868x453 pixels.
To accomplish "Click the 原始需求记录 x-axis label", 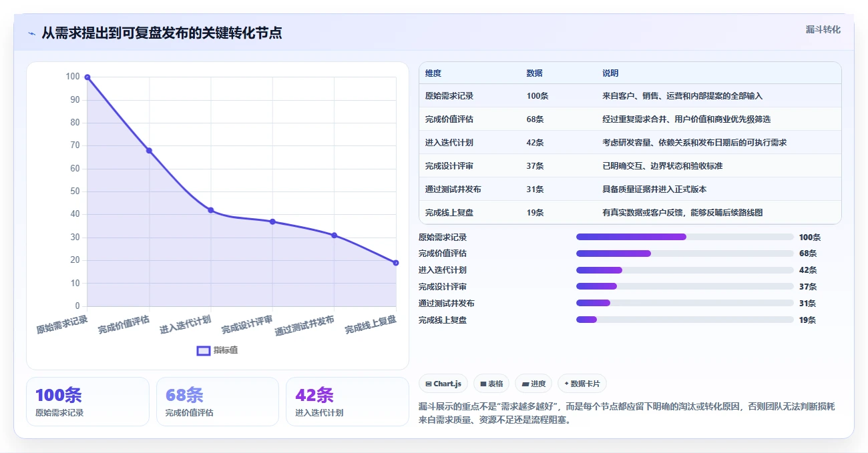I will [62, 324].
